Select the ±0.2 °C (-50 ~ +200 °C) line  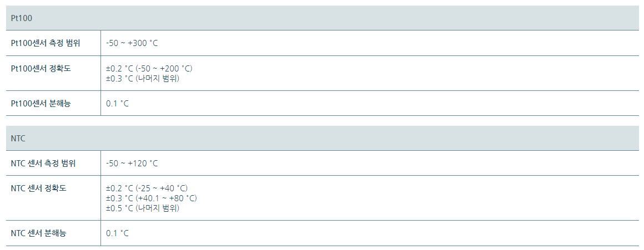[149, 68]
